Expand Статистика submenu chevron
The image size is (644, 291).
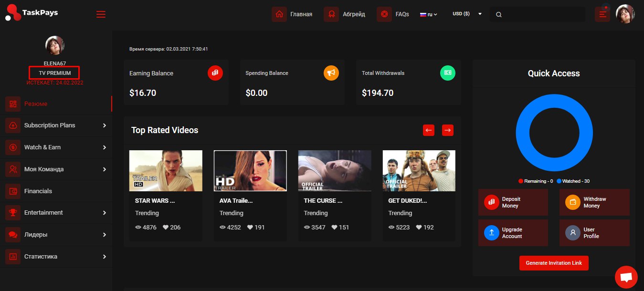pos(105,257)
